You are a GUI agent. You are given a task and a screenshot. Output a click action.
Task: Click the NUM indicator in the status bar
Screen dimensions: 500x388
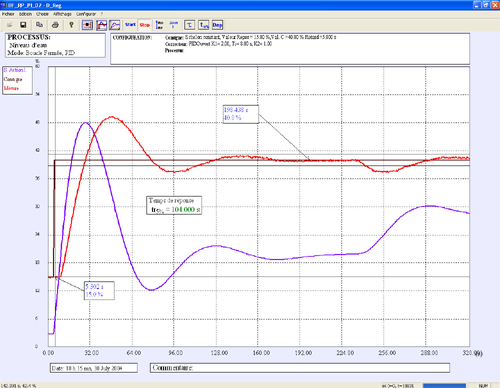tap(483, 386)
